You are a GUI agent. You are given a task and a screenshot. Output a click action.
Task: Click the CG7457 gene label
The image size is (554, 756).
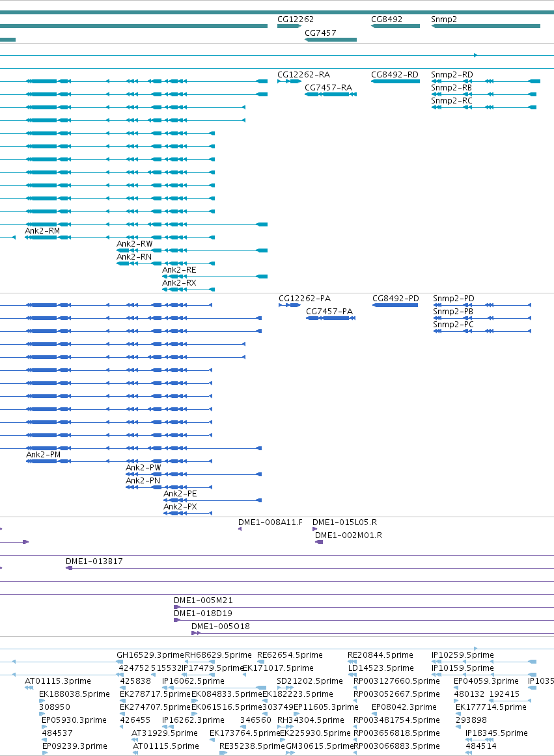coord(320,33)
